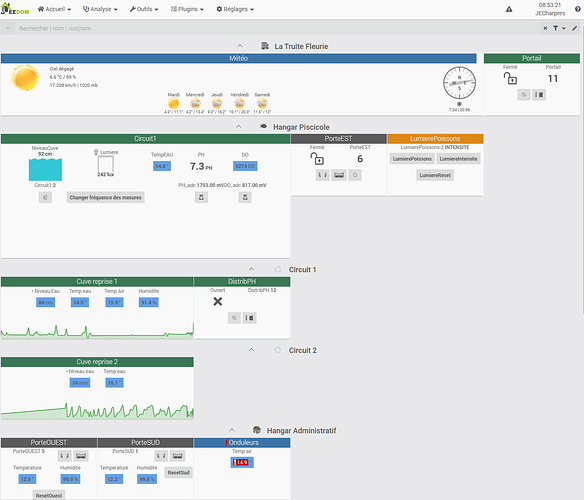The image size is (584, 500).
Task: Open the Analyse menu
Action: point(100,9)
